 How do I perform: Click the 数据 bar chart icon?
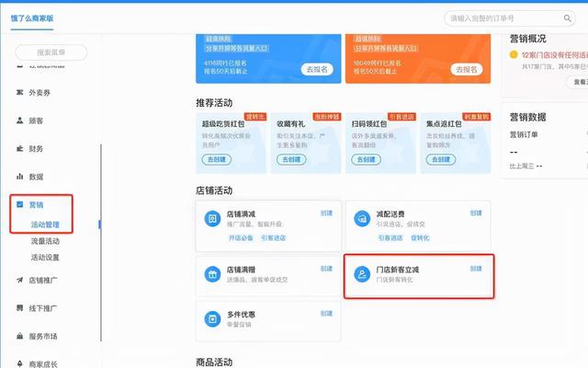point(20,176)
